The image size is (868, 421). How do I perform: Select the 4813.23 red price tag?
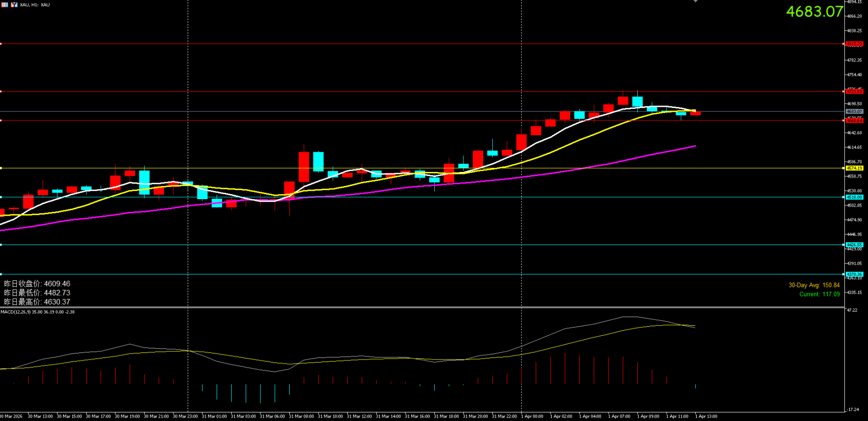(854, 44)
